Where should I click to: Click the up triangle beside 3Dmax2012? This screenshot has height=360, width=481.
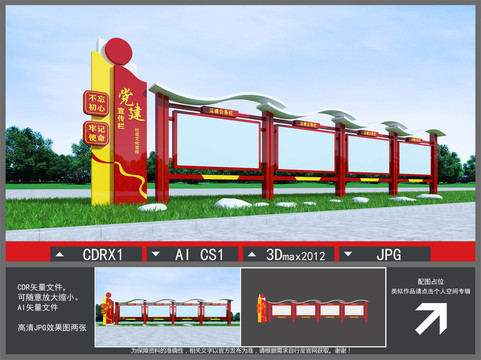coord(252,254)
